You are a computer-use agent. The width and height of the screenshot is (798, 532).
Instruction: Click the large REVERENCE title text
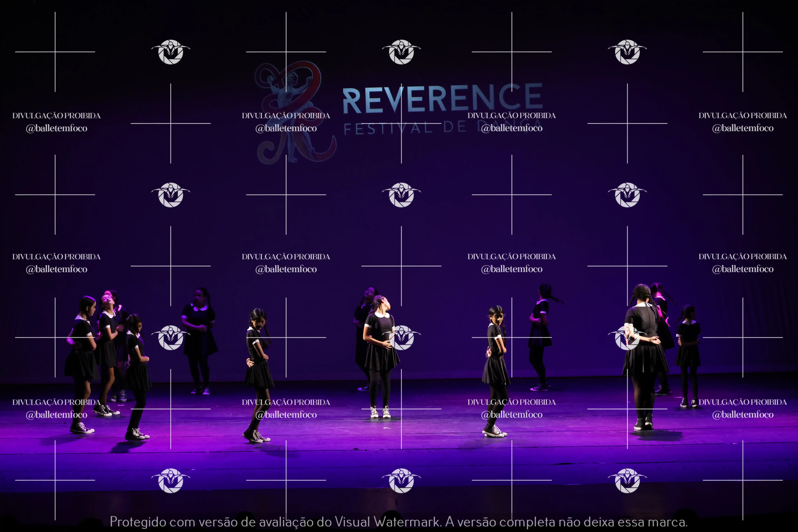(442, 99)
